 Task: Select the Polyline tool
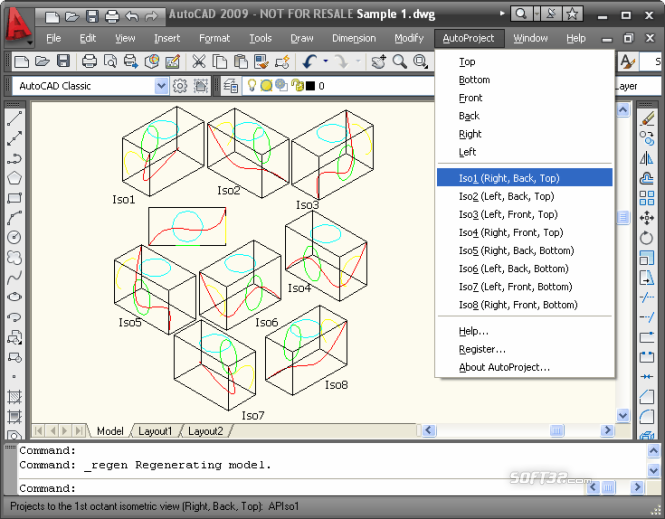click(x=14, y=159)
